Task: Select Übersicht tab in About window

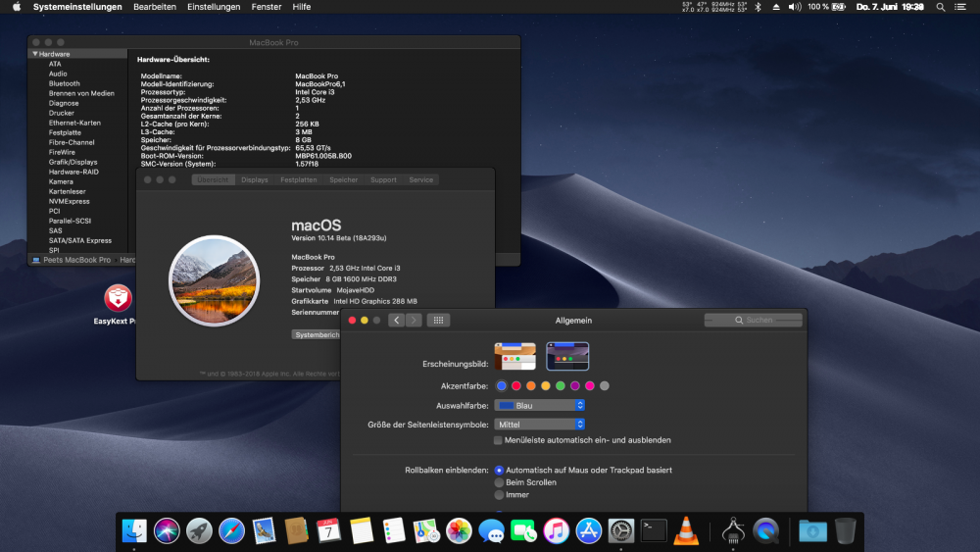Action: point(213,180)
